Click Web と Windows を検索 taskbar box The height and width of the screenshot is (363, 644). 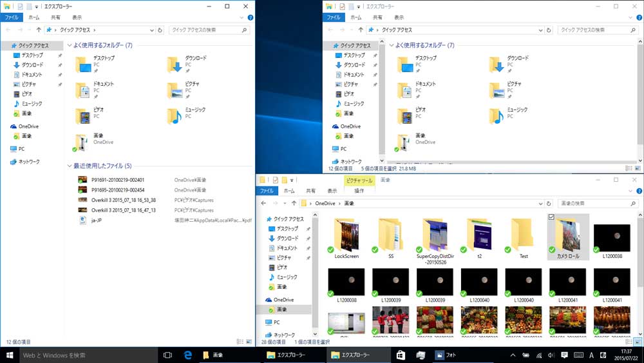click(88, 355)
